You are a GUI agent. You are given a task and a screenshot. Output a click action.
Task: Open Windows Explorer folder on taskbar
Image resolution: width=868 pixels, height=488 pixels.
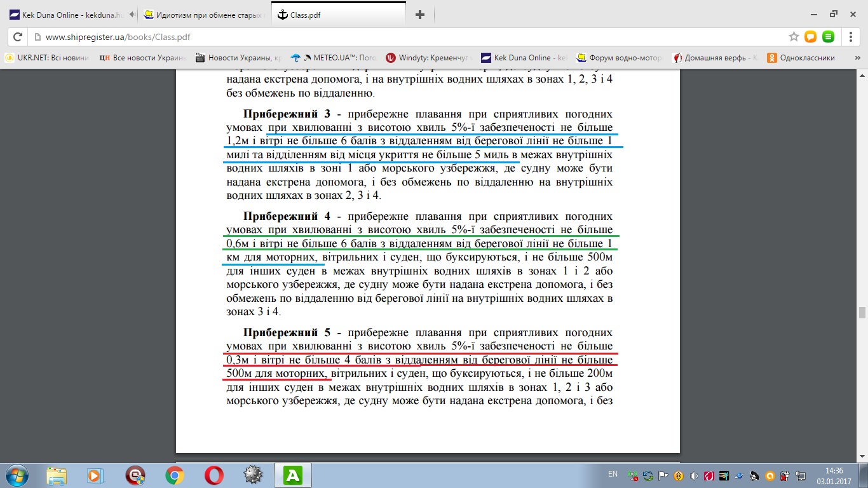(56, 475)
